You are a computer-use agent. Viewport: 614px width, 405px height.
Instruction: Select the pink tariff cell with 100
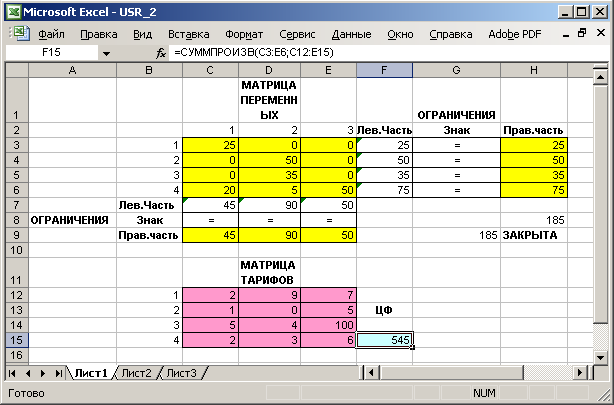coord(329,325)
